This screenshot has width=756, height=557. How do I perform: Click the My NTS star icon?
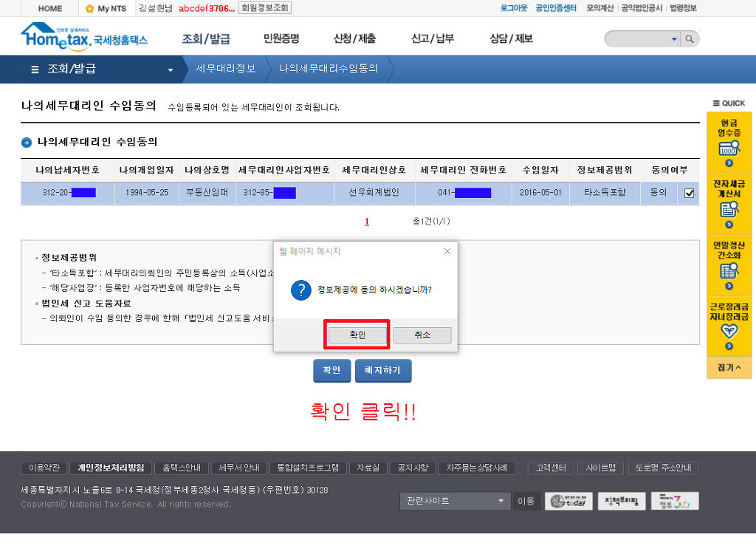(x=89, y=8)
